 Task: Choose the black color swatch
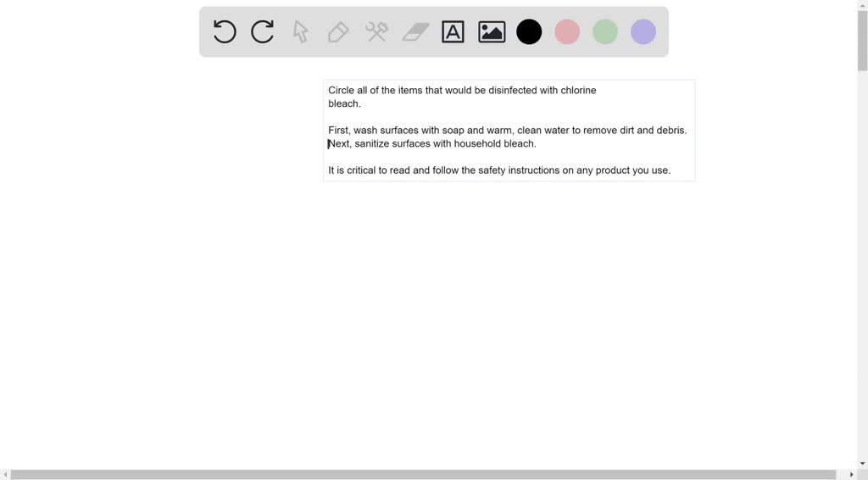click(529, 31)
